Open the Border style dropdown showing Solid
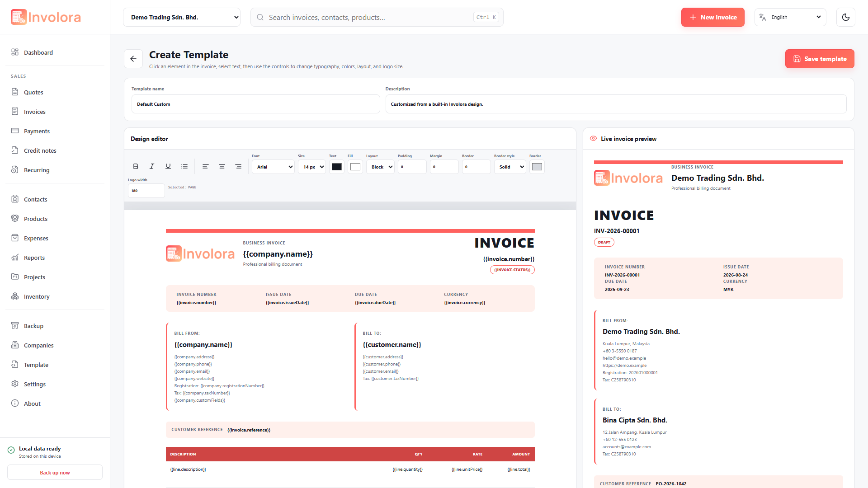This screenshot has height=488, width=868. click(510, 167)
